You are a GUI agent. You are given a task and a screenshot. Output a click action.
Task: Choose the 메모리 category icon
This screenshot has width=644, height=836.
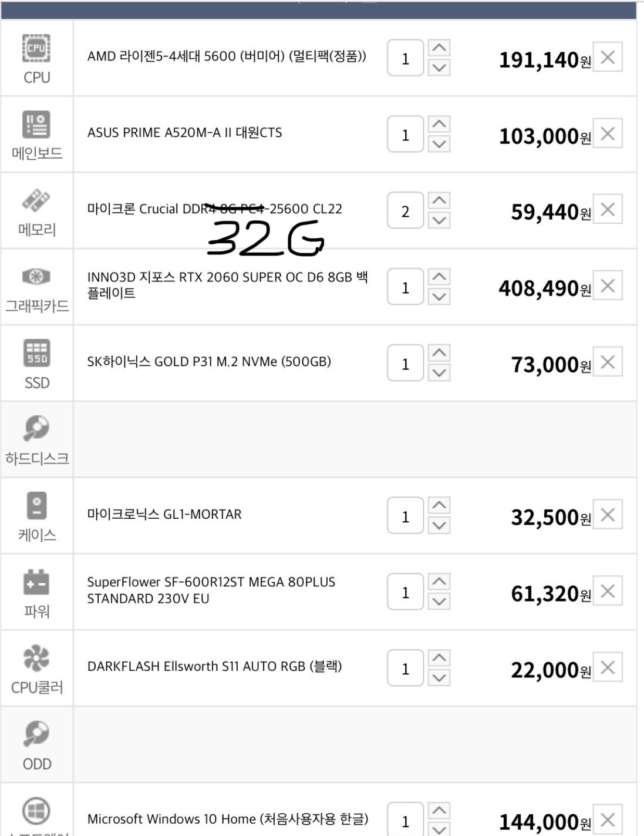click(36, 201)
